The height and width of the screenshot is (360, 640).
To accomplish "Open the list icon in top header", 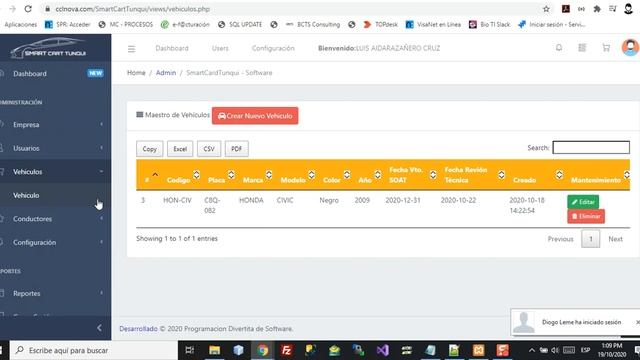I will (x=582, y=48).
